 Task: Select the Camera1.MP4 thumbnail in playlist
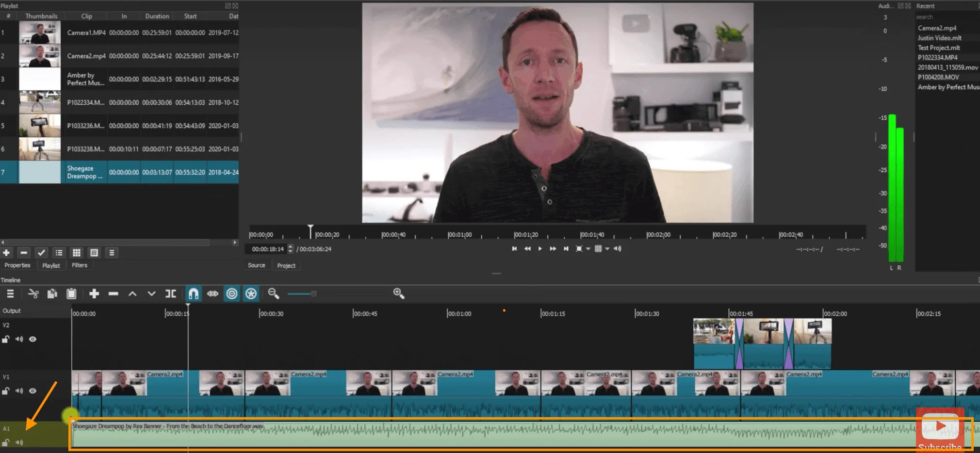(40, 33)
